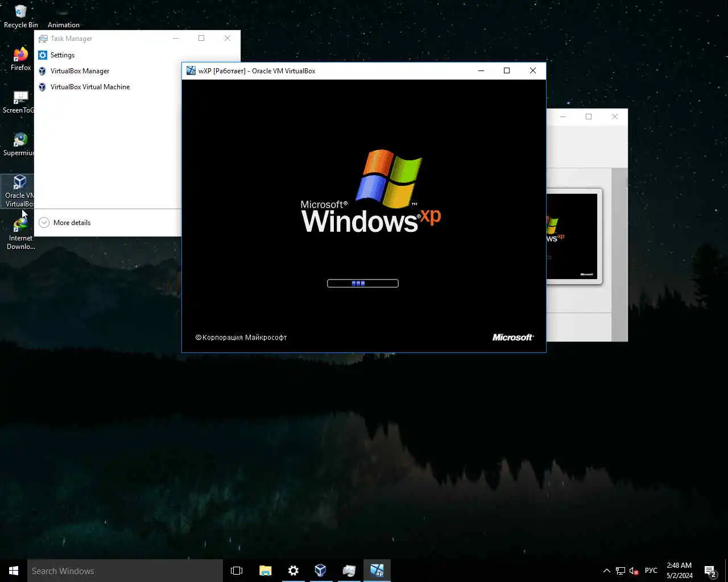
Task: Select the Animation desktop item
Action: [64, 17]
